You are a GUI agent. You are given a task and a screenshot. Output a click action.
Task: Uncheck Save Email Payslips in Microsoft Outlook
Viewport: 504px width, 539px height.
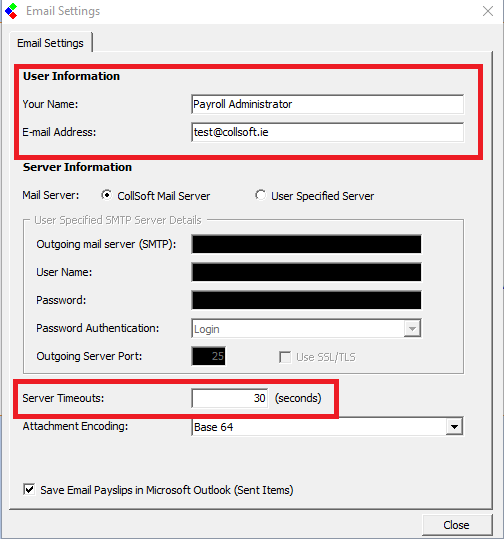(x=29, y=489)
